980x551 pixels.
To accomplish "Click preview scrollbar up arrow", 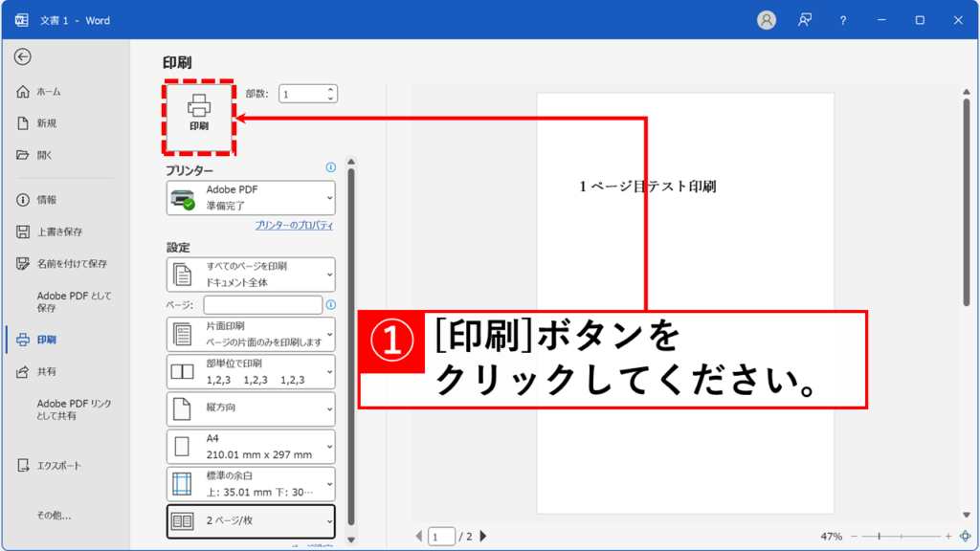I will (967, 92).
